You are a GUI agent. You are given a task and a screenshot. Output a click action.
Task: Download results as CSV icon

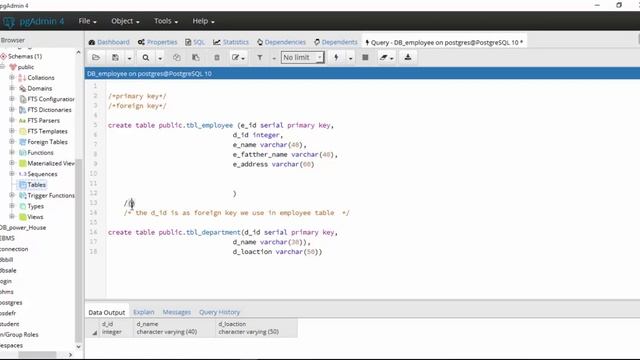(408, 58)
